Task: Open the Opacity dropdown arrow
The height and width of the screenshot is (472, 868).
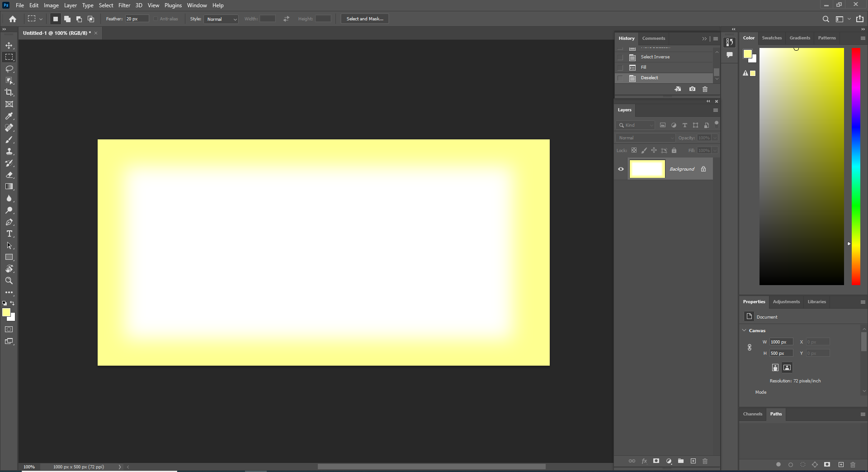Action: [715, 138]
